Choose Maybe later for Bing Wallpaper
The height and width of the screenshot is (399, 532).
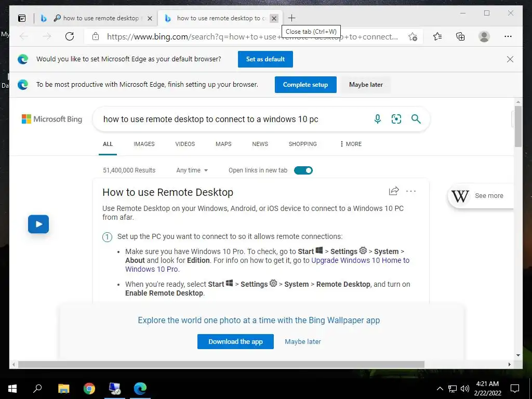point(303,342)
